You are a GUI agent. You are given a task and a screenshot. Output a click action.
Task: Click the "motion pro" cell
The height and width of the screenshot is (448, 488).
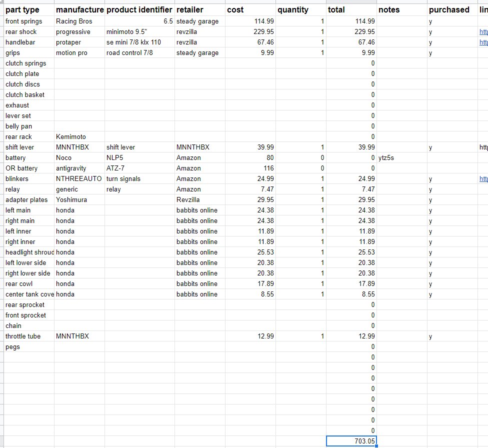tap(79, 53)
